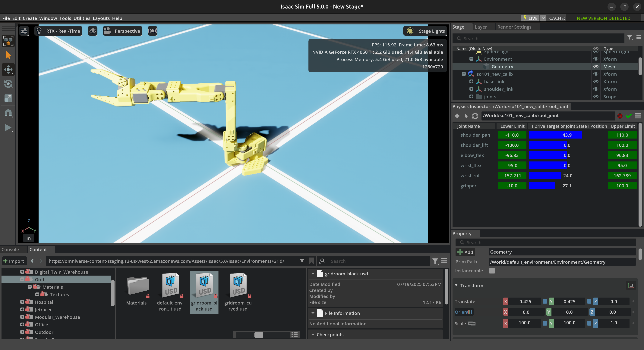Collapse the so101_new_calib tree node
Viewport: 644px width, 350px height.
[464, 74]
